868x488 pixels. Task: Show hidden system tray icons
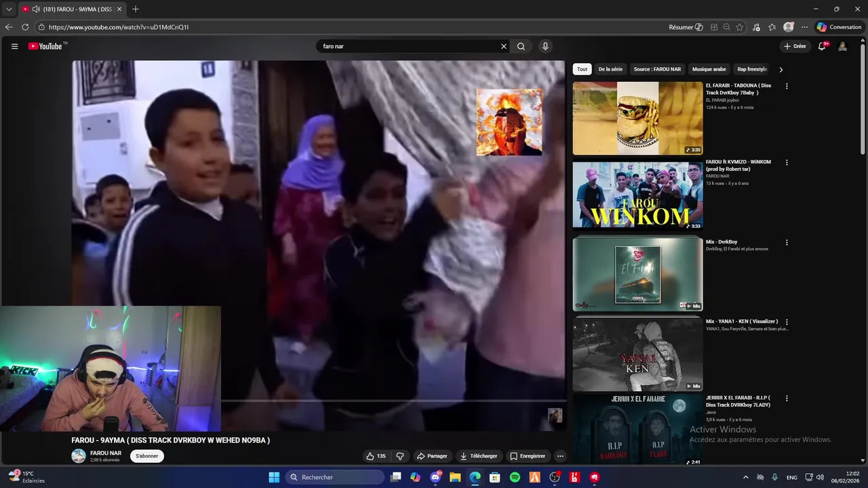746,477
